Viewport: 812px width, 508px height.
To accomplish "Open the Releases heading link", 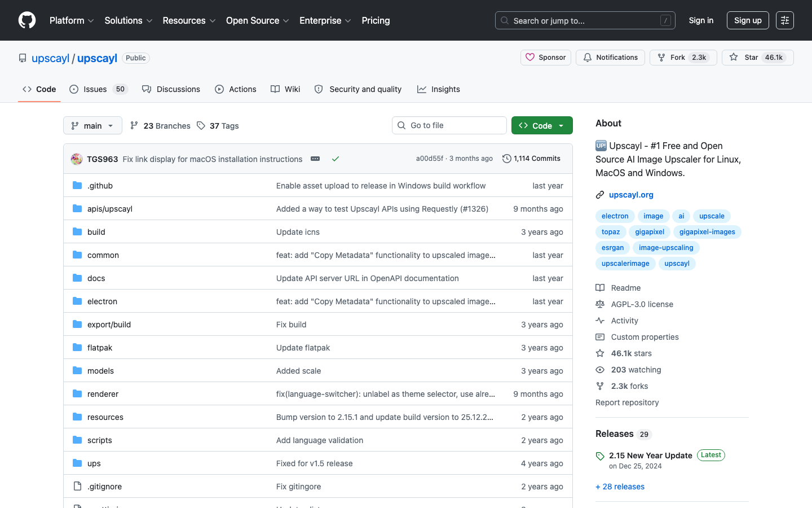I will click(x=615, y=433).
